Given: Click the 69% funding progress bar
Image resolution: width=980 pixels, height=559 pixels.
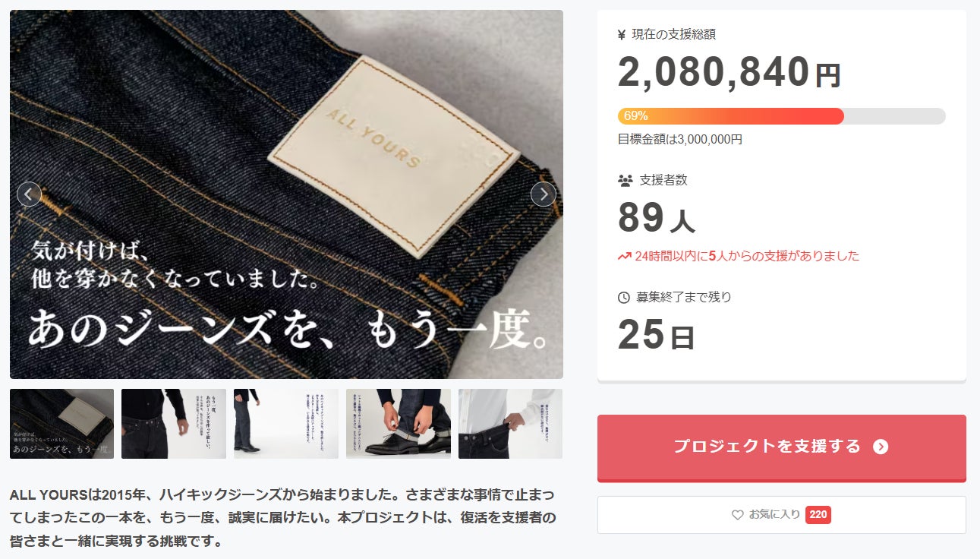Looking at the screenshot, I should [x=781, y=116].
